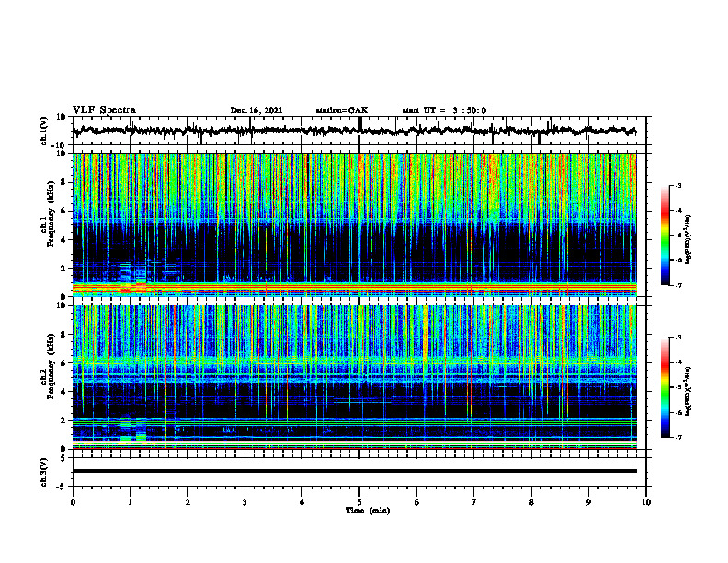The image size is (728, 563).
Task: Click the "-10" tick on ch.1(V) axis
Action: pyautogui.click(x=60, y=145)
